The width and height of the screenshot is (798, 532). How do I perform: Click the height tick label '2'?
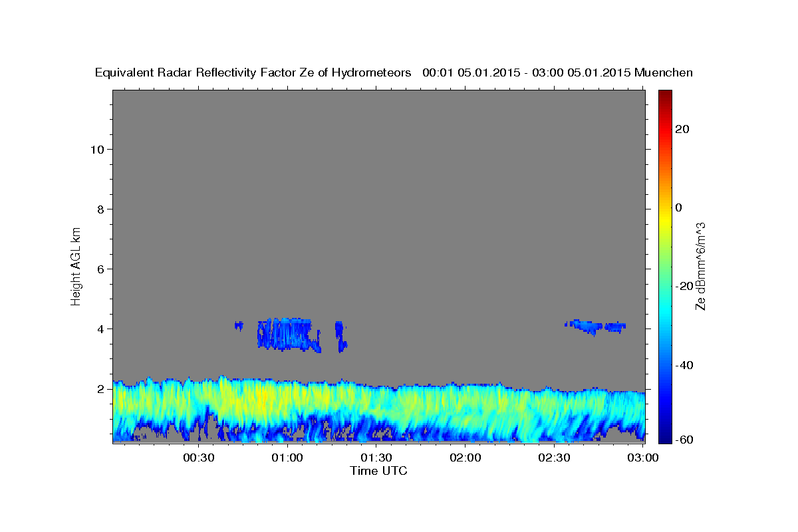pos(100,388)
